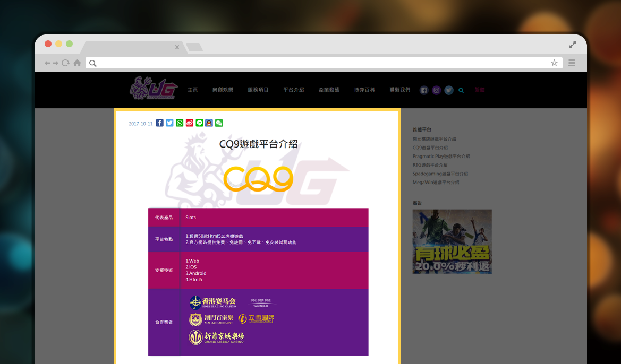Click the 支援技術 table label

tap(164, 270)
